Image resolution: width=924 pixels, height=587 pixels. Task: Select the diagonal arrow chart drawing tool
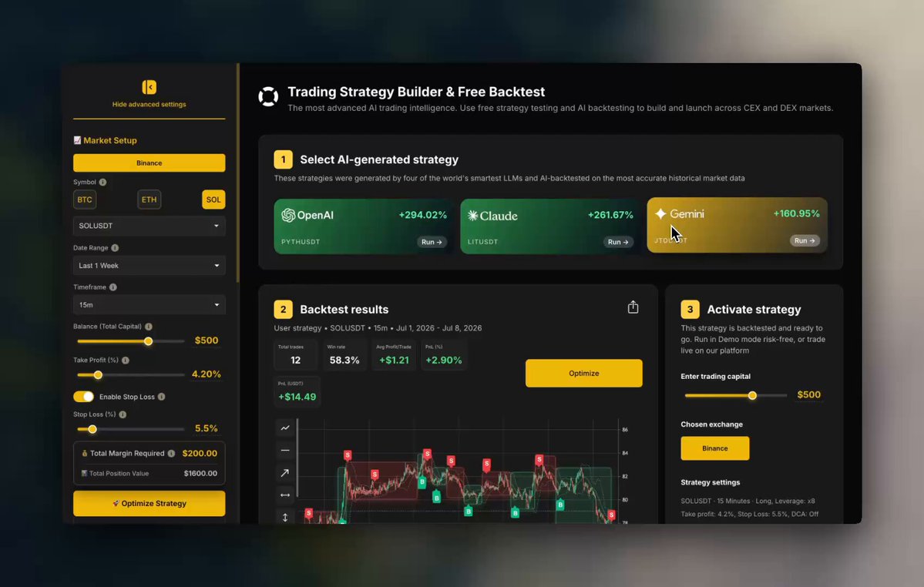coord(285,473)
